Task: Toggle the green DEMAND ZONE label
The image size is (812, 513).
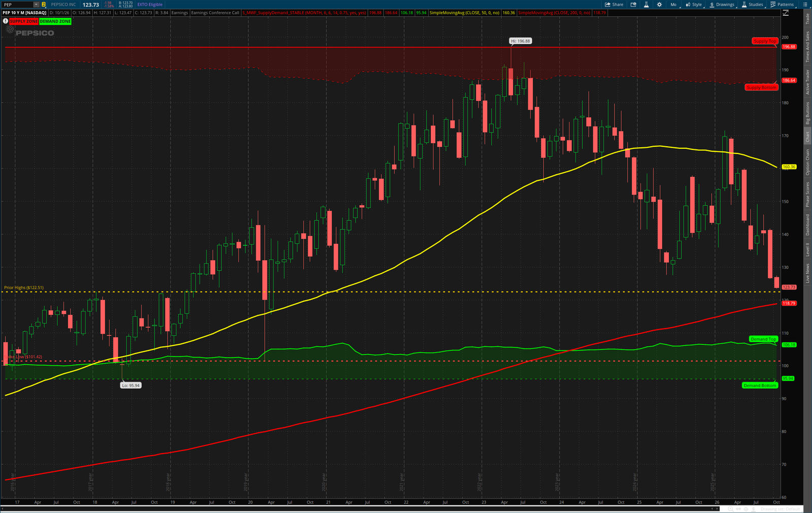Action: 55,21
